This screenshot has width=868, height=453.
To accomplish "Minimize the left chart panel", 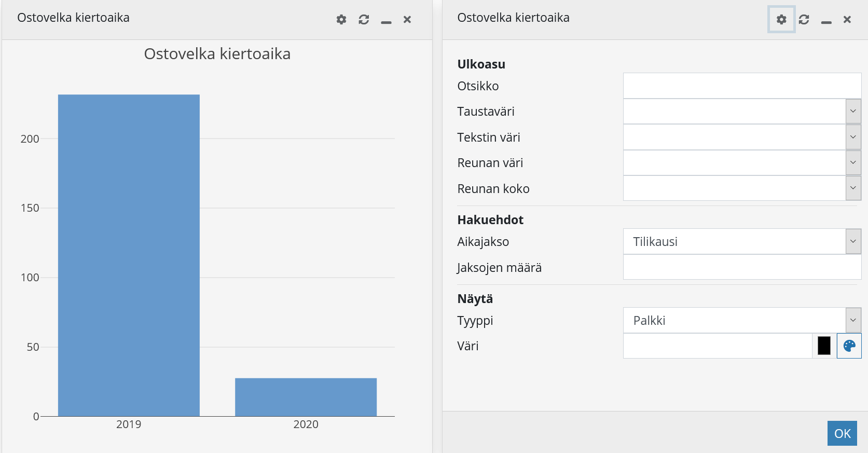I will point(386,21).
